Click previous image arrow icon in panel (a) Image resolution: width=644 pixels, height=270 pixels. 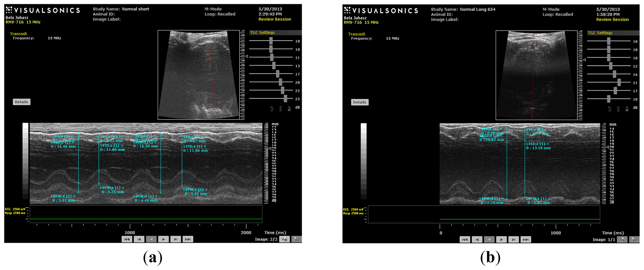284,239
